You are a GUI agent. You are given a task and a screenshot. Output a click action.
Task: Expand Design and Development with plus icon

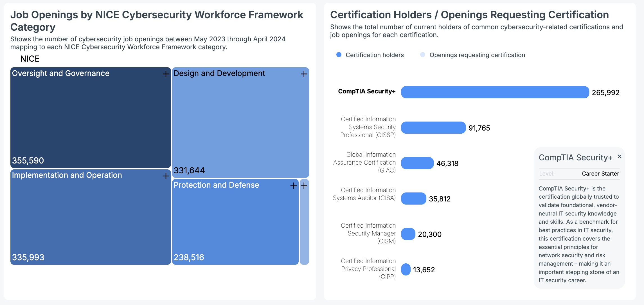pos(304,74)
